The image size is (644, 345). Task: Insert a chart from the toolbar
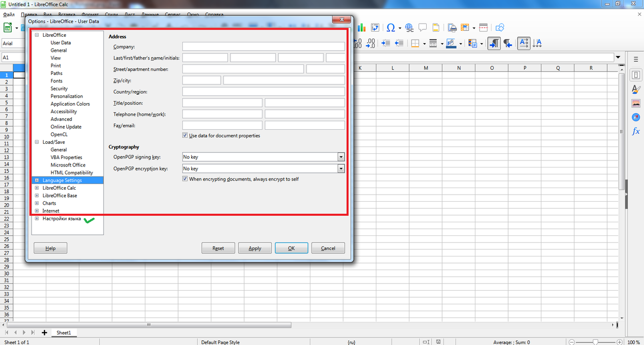coord(362,28)
